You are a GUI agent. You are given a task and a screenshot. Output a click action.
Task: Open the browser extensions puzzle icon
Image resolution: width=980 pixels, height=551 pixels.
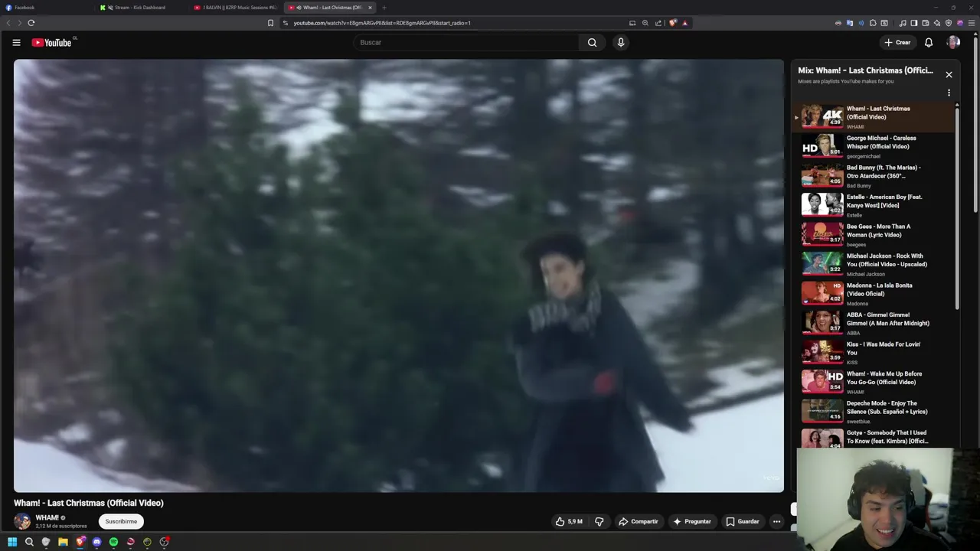pos(873,23)
